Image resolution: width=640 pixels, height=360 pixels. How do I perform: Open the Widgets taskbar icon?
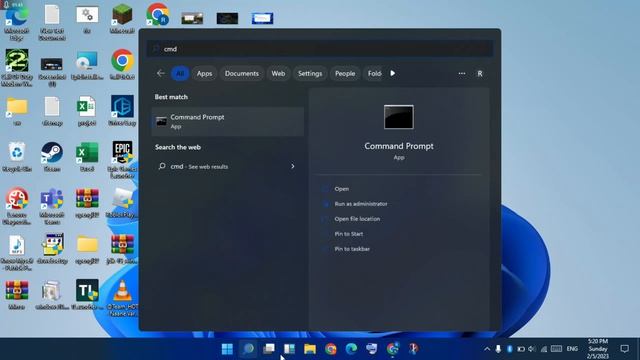point(289,349)
